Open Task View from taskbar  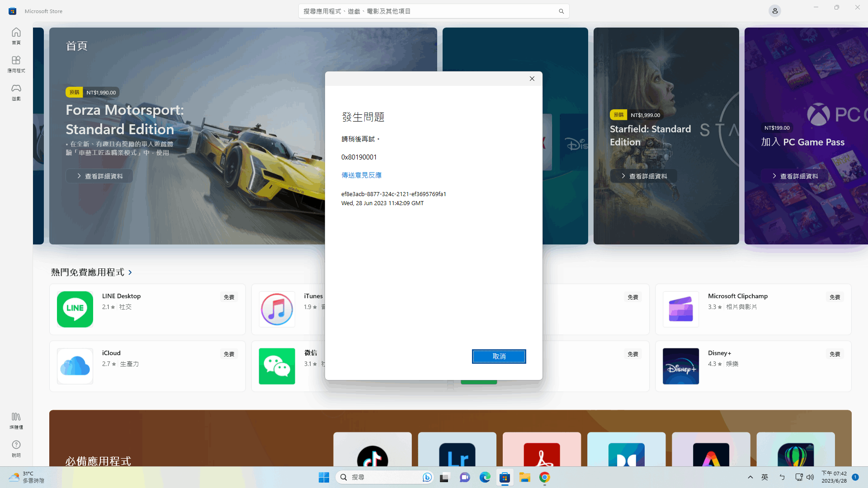coord(445,477)
